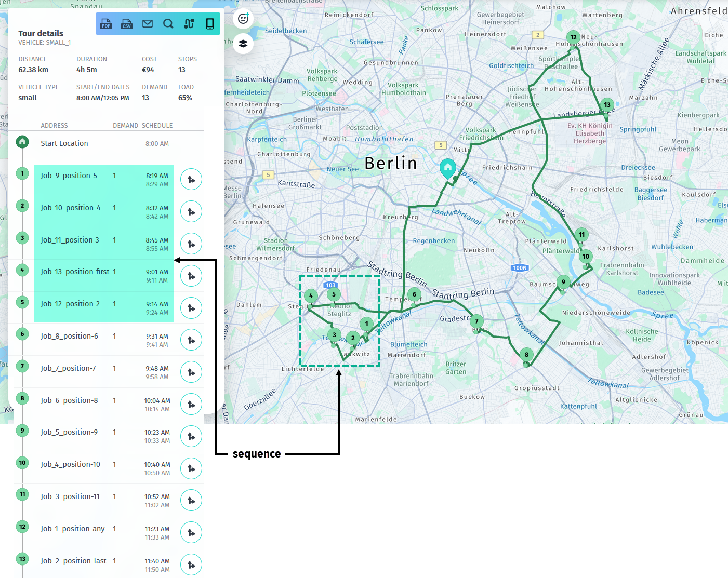Viewport: 728px width, 578px height.
Task: Open the smiley feedback button
Action: click(243, 19)
